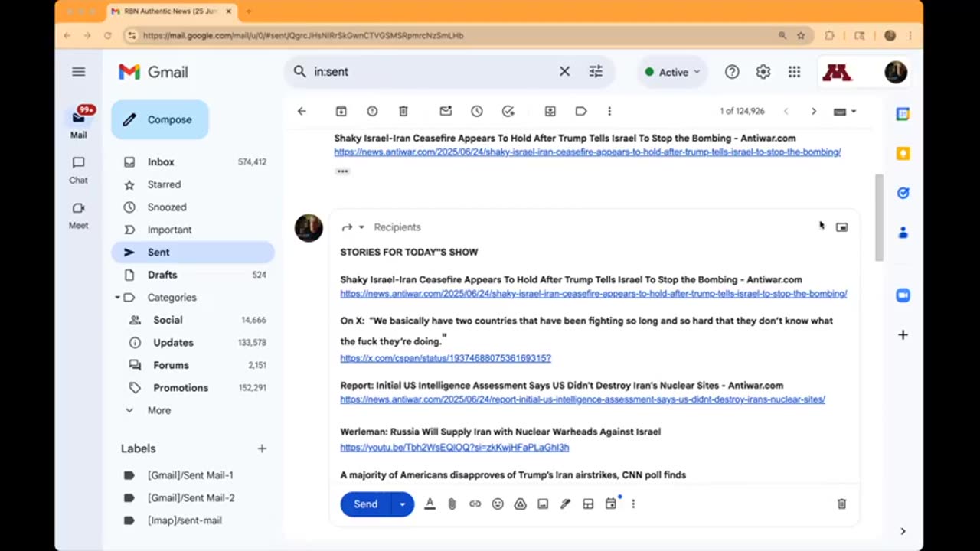Show trimmed content ellipsis
Screen dimensions: 980x551
click(342, 171)
